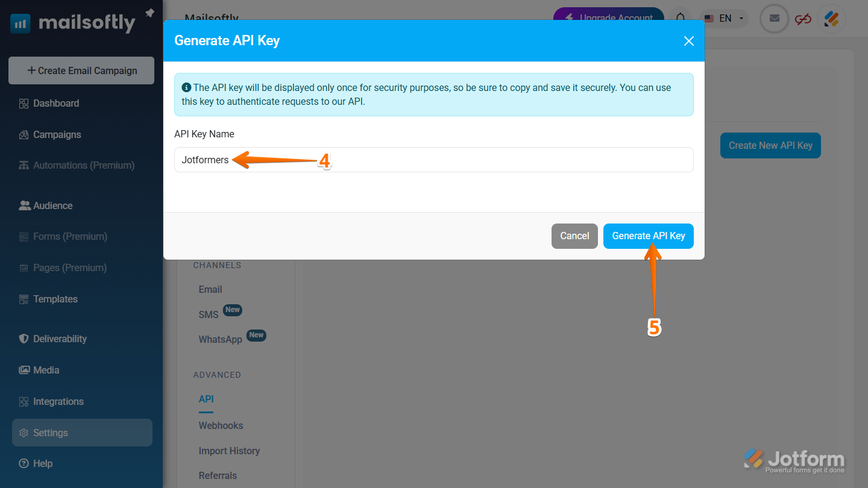Click inside the API Key Name field
The image size is (868, 488).
433,160
